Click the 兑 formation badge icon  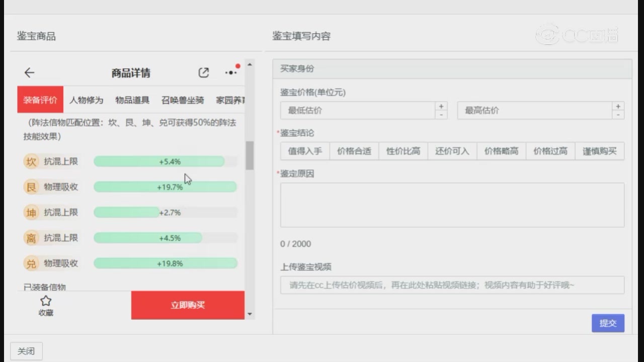point(31,263)
